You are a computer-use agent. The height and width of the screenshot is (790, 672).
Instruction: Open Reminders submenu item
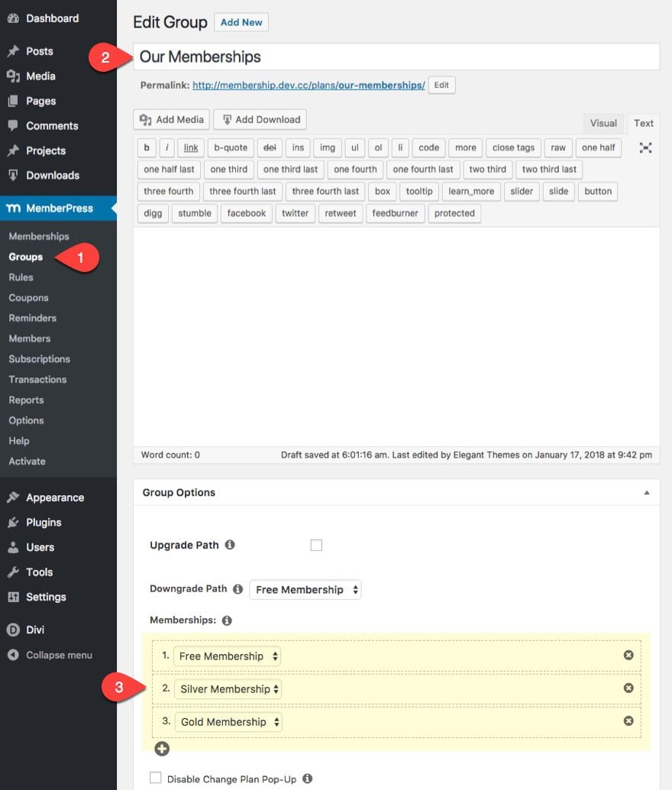[32, 318]
